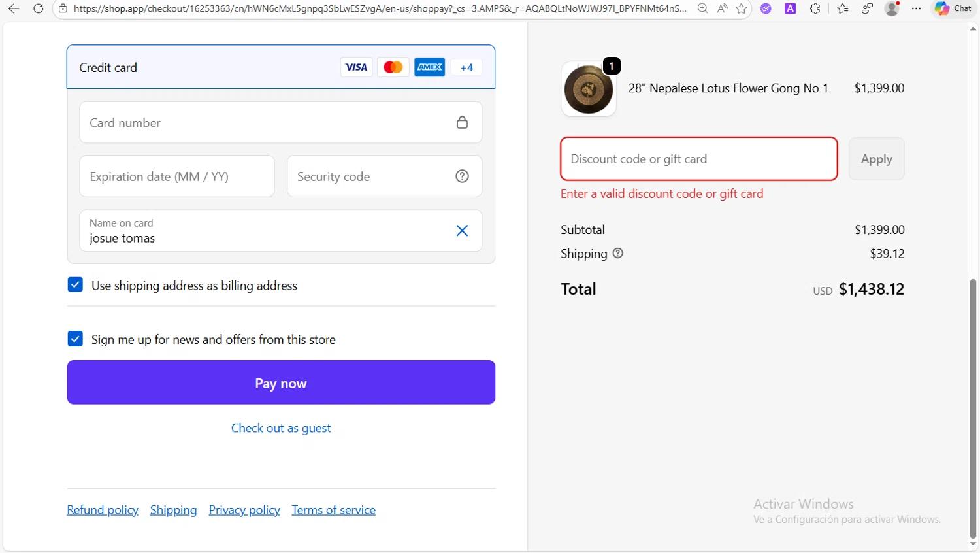Uncheck Sign me up for news and offers
The width and height of the screenshot is (980, 553).
tap(75, 339)
